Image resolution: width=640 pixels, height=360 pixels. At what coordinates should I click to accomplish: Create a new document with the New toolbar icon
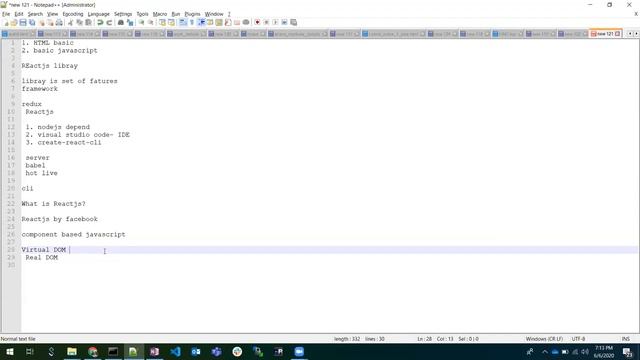pyautogui.click(x=6, y=22)
